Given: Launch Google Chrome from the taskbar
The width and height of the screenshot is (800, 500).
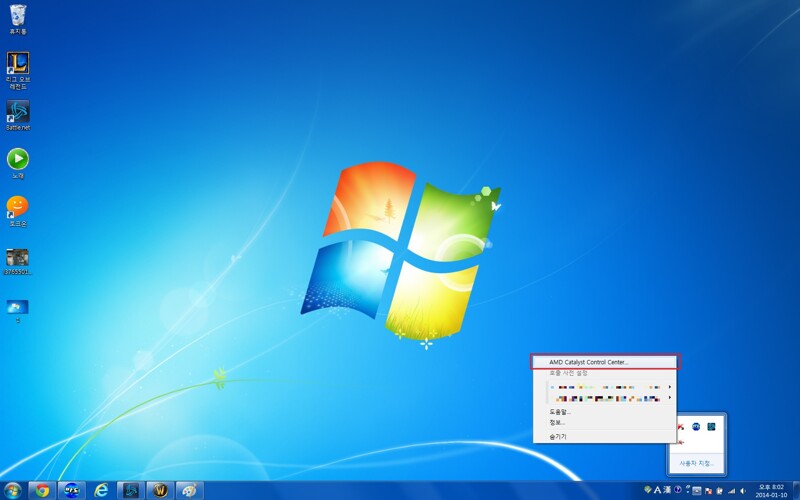Looking at the screenshot, I should (x=42, y=491).
